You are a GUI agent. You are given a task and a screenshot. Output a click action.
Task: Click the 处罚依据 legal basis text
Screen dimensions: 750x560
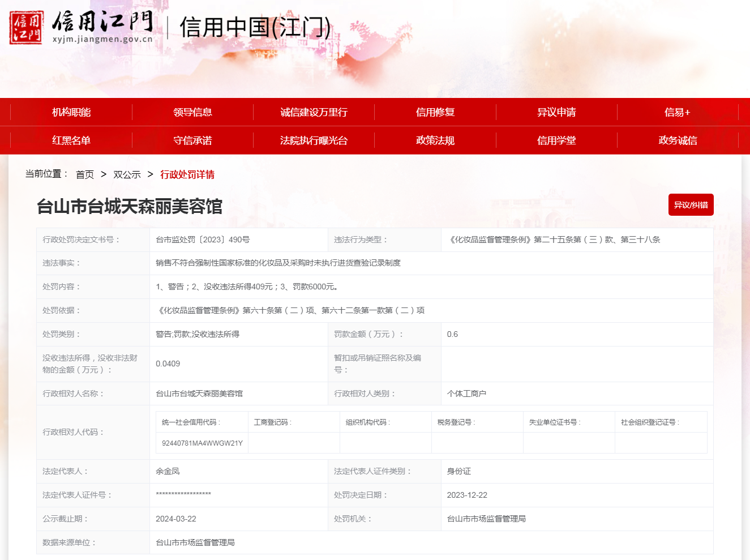tap(290, 310)
